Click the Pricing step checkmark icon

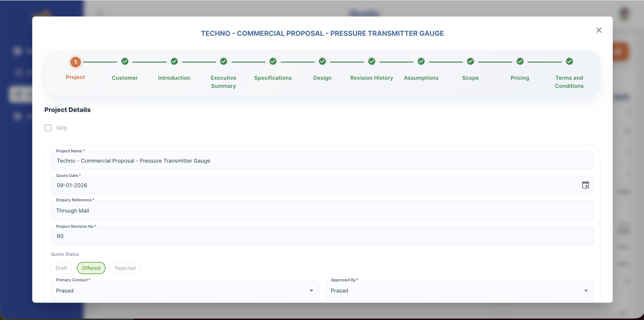coord(520,61)
